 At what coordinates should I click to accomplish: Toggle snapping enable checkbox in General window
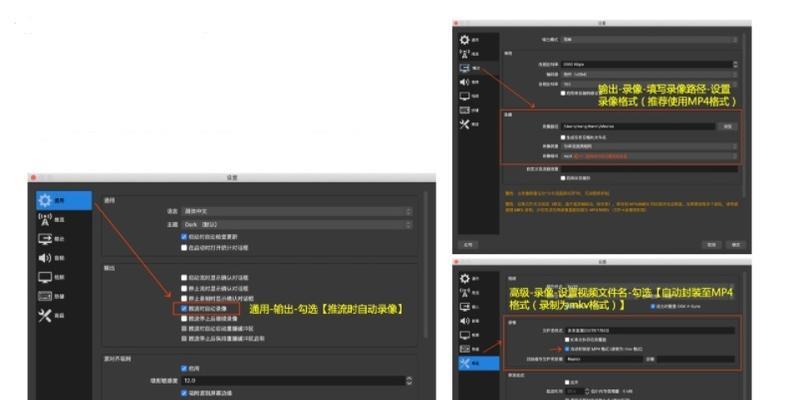[184, 368]
